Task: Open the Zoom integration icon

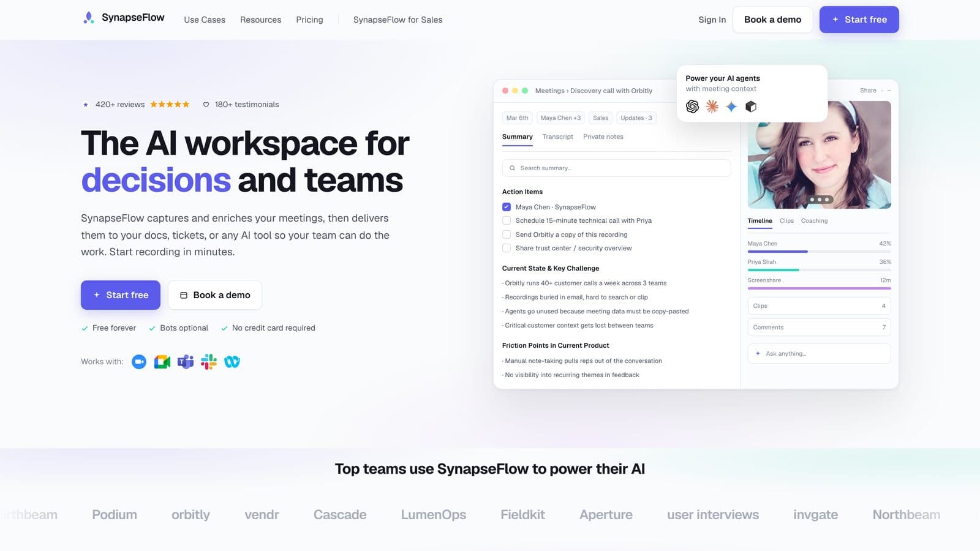Action: pos(139,362)
